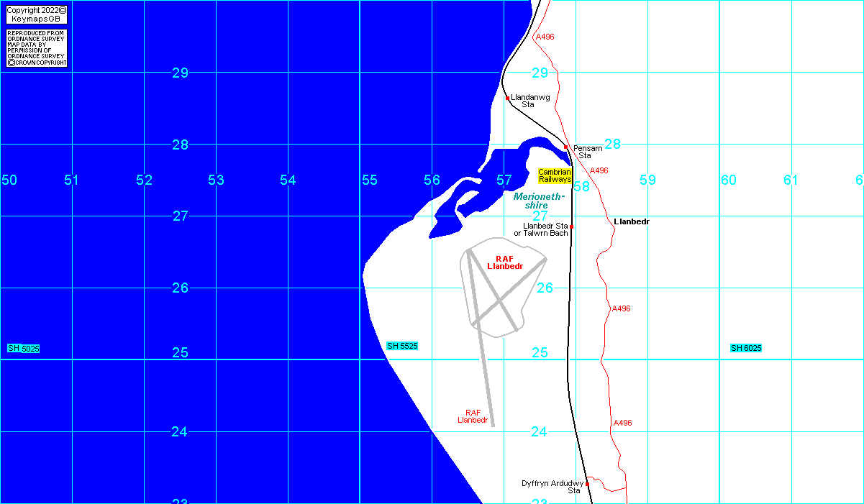Click the Dyffryn Ardudwy station red marker
The height and width of the screenshot is (504, 864).
[x=587, y=484]
